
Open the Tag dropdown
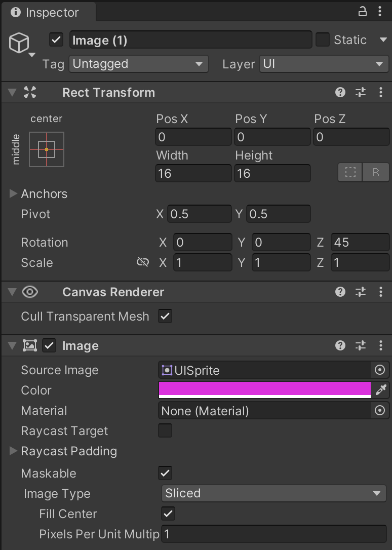pos(139,64)
